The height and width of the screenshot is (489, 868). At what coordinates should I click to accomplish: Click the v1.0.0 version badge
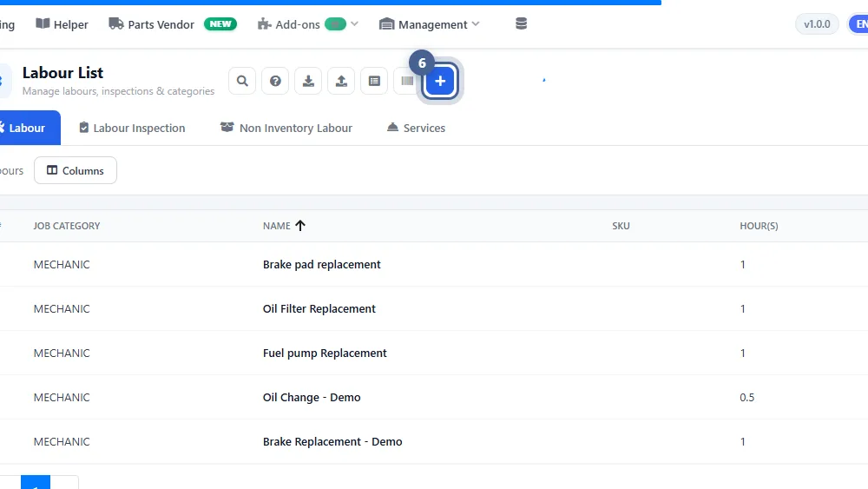[x=817, y=24]
